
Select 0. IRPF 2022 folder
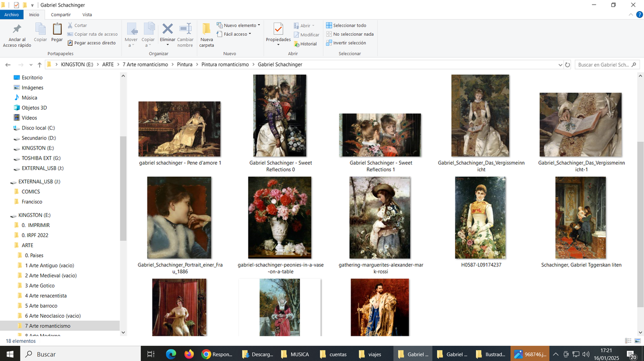pos(35,235)
